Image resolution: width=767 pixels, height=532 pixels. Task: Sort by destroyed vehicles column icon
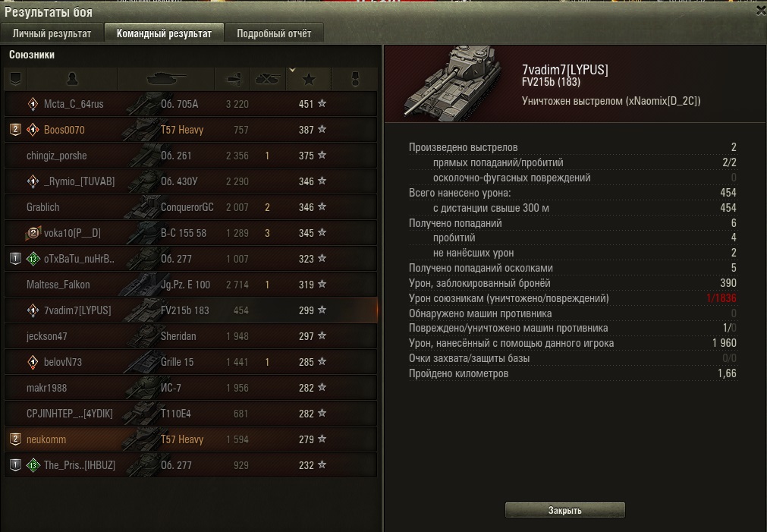(x=268, y=79)
